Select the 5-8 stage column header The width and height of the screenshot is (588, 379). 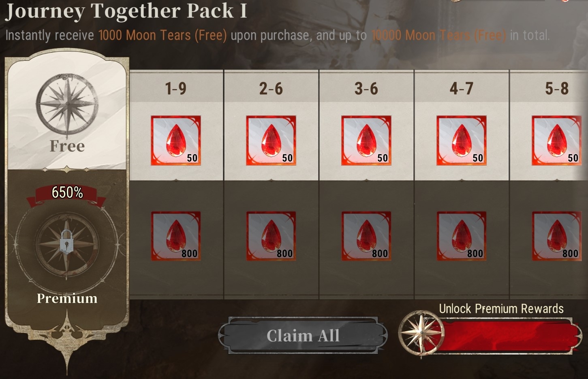(x=557, y=88)
